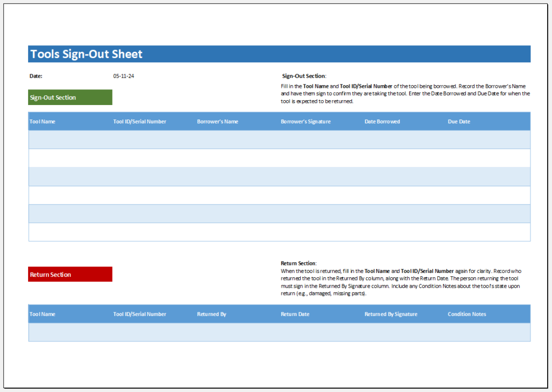Image resolution: width=552 pixels, height=392 pixels.
Task: Click the Sign-Out instruction paragraph starting 'Fill in the'
Action: pos(405,94)
